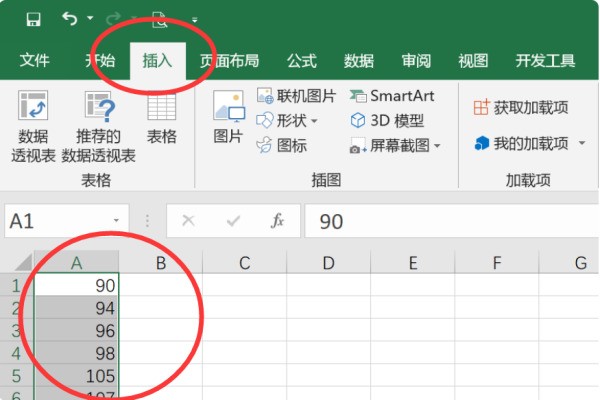Viewport: 600px width, 400px height.
Task: Click the Cancel X button in formula bar
Action: [x=188, y=221]
